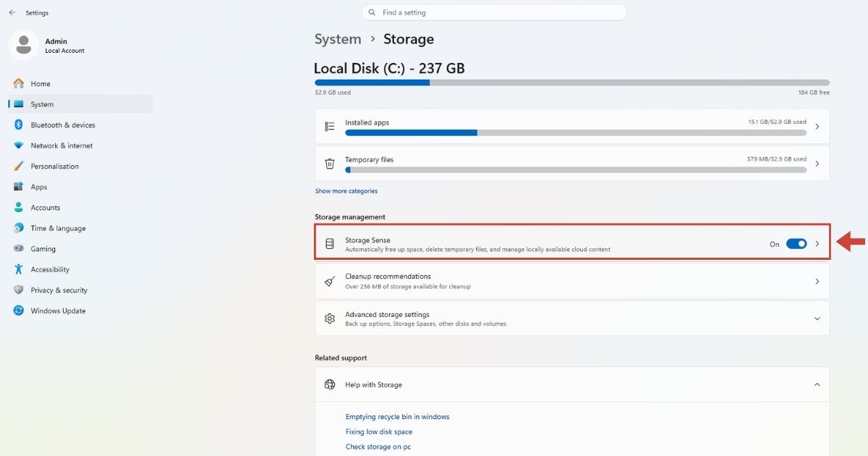Go to Privacy & security page
Image resolution: width=868 pixels, height=456 pixels.
(80, 290)
